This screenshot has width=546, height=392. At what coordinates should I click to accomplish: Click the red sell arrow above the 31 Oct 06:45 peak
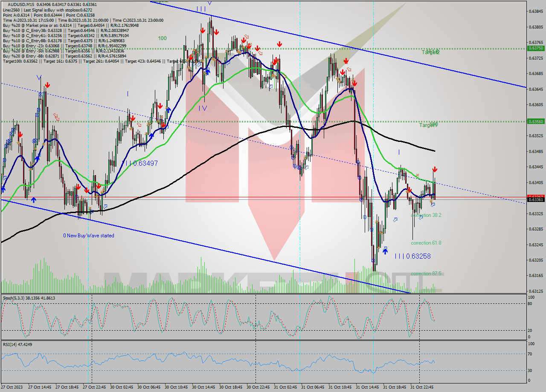click(346, 61)
